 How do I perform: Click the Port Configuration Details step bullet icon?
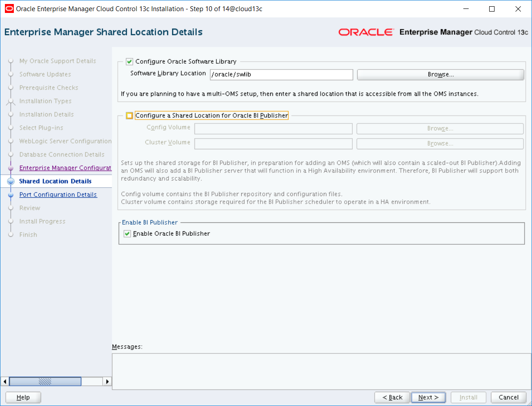coord(11,195)
